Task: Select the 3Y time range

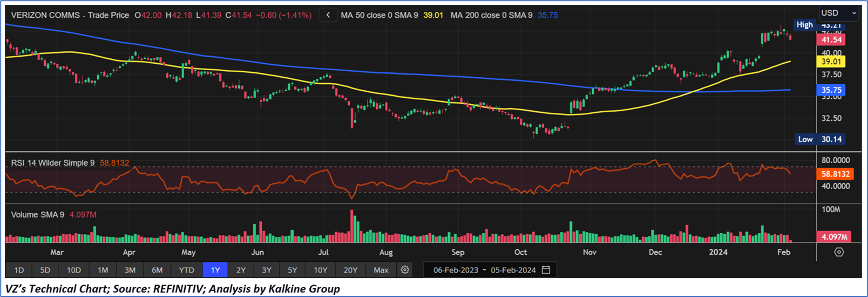Action: tap(267, 270)
